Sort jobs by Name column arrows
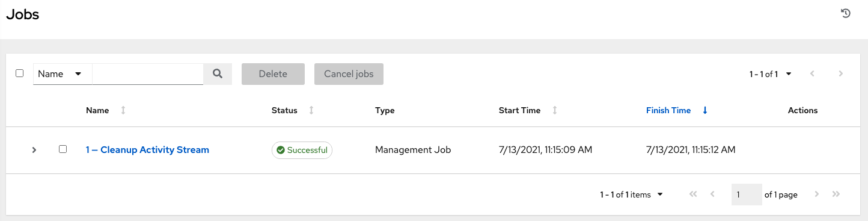The width and height of the screenshot is (868, 221). coord(123,110)
